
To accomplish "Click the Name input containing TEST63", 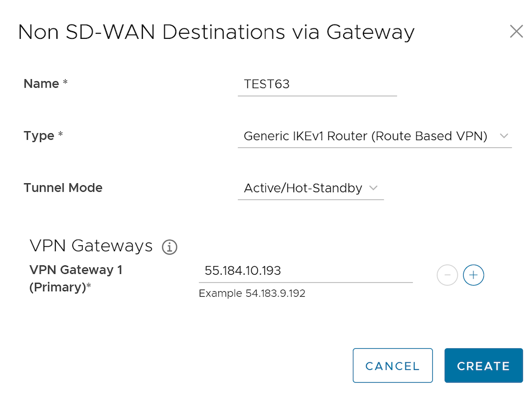I will tap(317, 85).
